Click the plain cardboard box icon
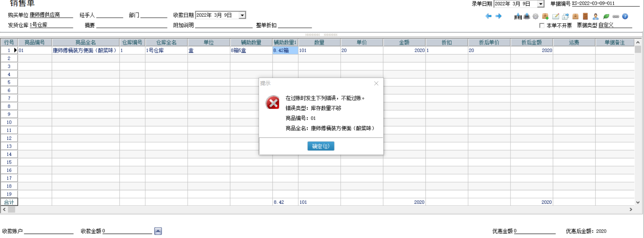The height and width of the screenshot is (238, 644). click(575, 16)
